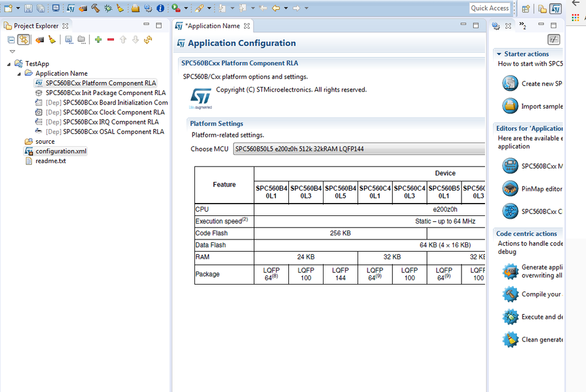Select SPC560BCxx IRQ Component RLA in tree

pos(102,121)
